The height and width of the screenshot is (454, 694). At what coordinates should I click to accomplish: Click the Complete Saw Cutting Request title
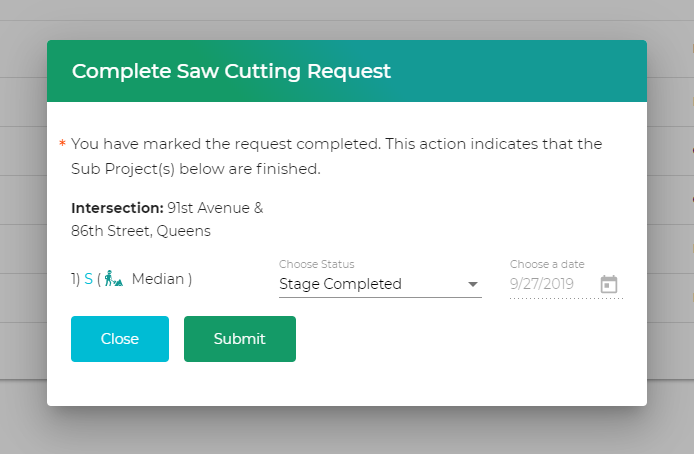click(x=231, y=71)
